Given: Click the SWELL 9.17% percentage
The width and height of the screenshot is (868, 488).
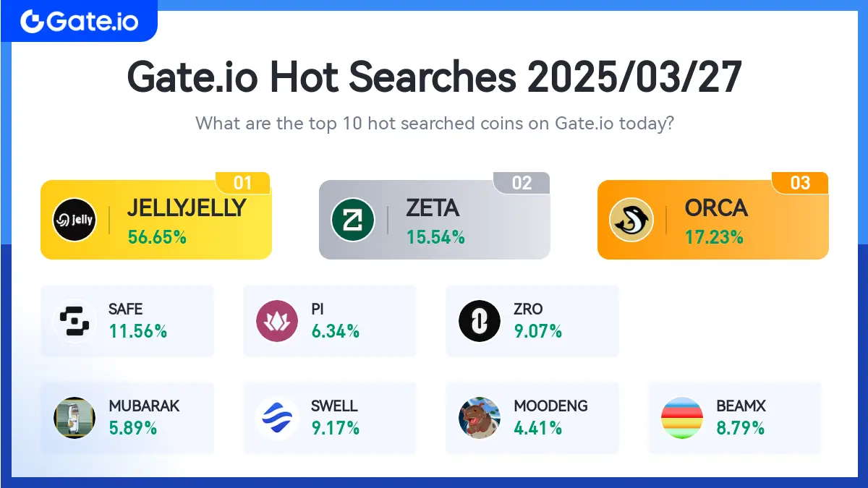Looking at the screenshot, I should (x=336, y=428).
